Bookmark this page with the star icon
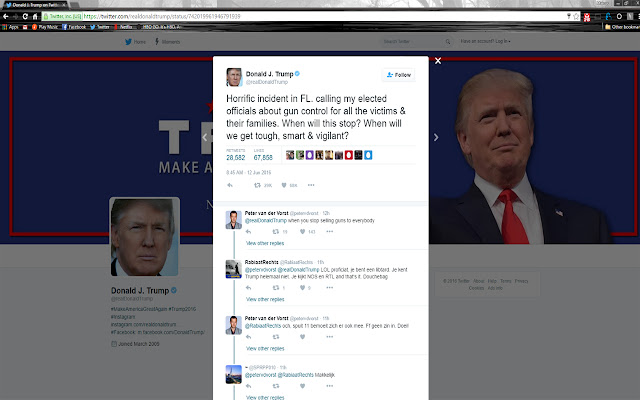Image resolution: width=640 pixels, height=400 pixels. tap(576, 16)
